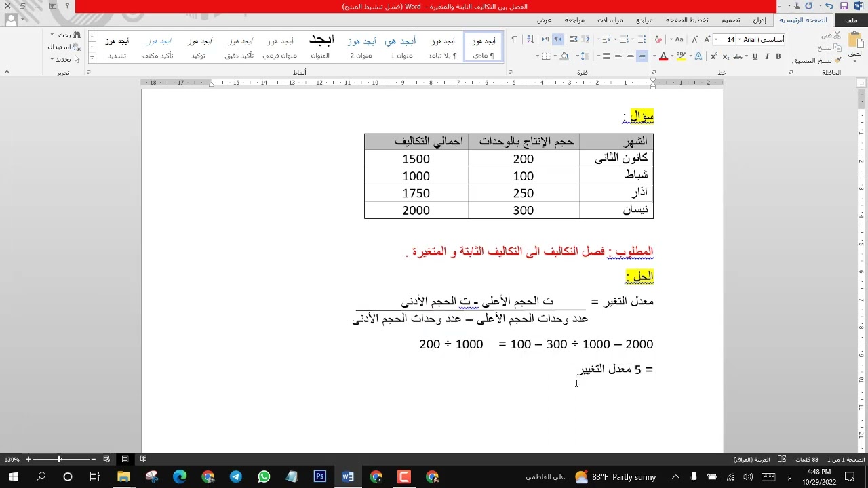868x488 pixels.
Task: Switch to the تصميم (Design) tab
Action: pos(730,20)
